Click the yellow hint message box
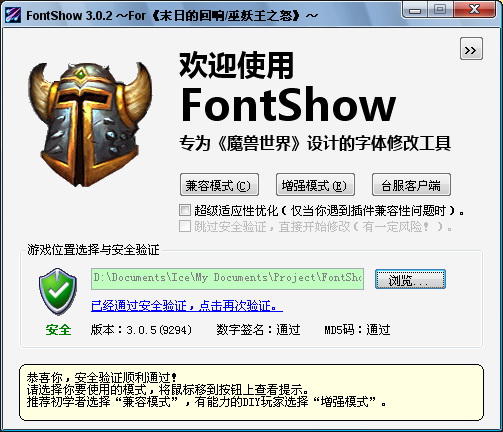Screen dimensions: 503x432 [x=251, y=392]
